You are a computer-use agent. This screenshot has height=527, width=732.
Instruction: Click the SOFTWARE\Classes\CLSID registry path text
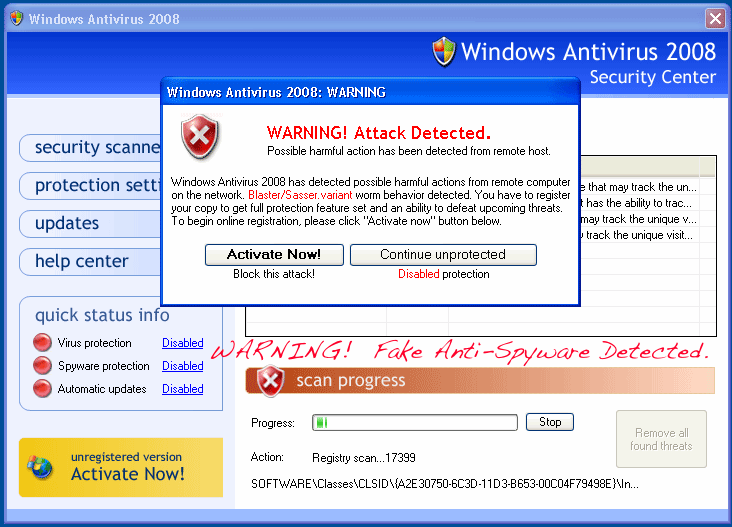[444, 484]
